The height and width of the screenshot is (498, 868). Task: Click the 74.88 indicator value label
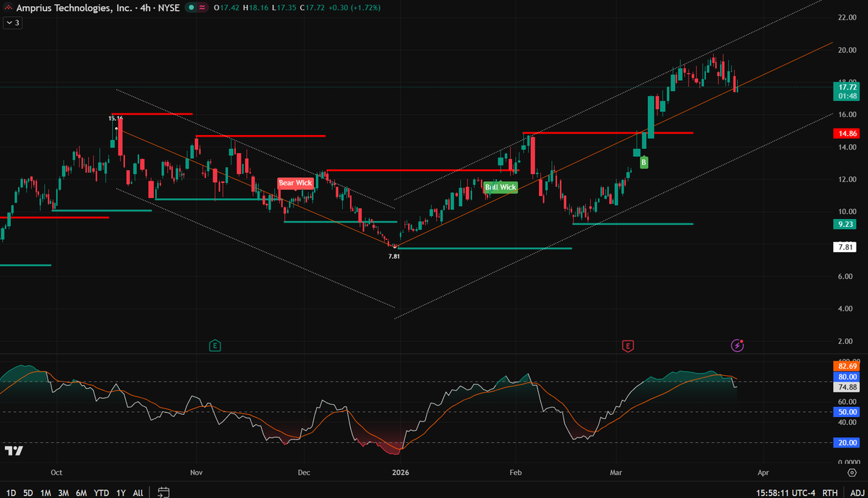[x=848, y=387]
